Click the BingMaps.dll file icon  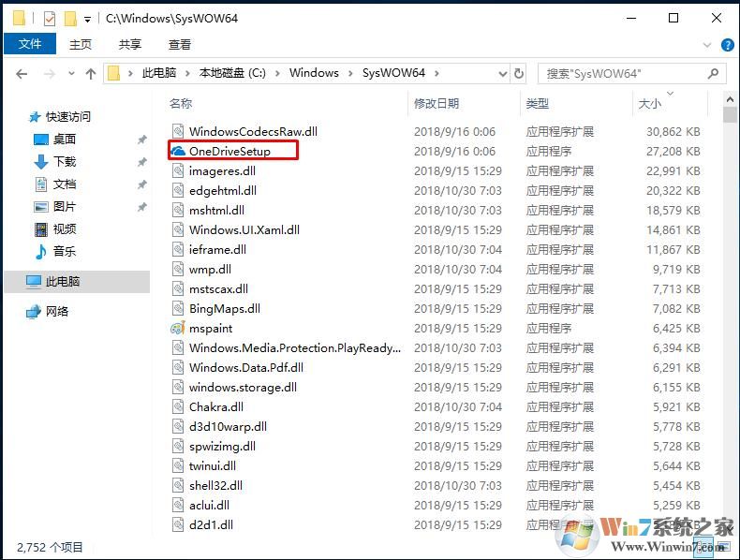point(178,308)
